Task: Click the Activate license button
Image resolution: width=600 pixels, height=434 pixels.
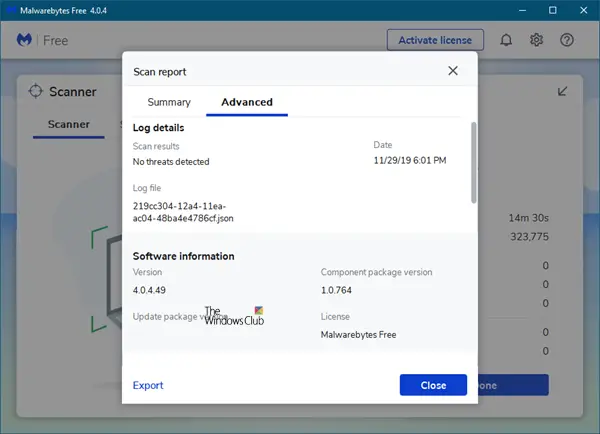Action: tap(435, 40)
